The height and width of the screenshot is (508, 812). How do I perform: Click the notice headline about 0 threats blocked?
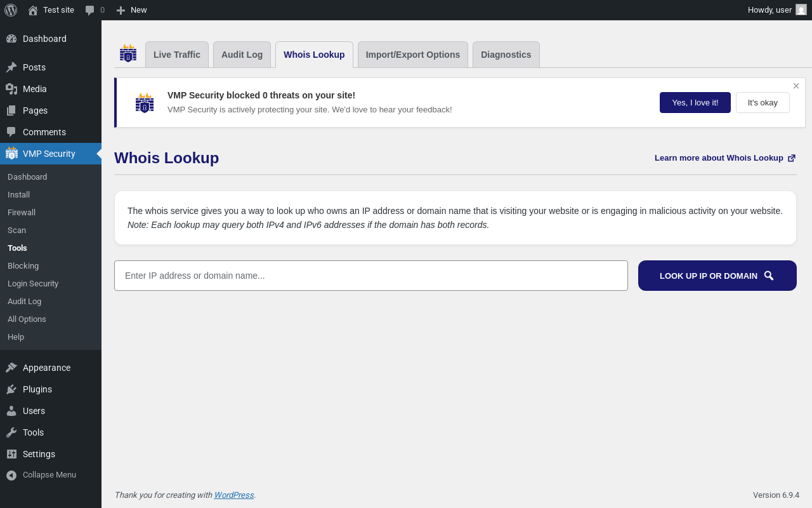(261, 95)
